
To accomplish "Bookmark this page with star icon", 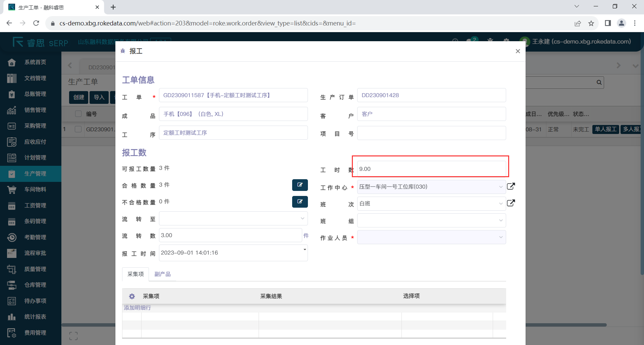I will pyautogui.click(x=591, y=23).
